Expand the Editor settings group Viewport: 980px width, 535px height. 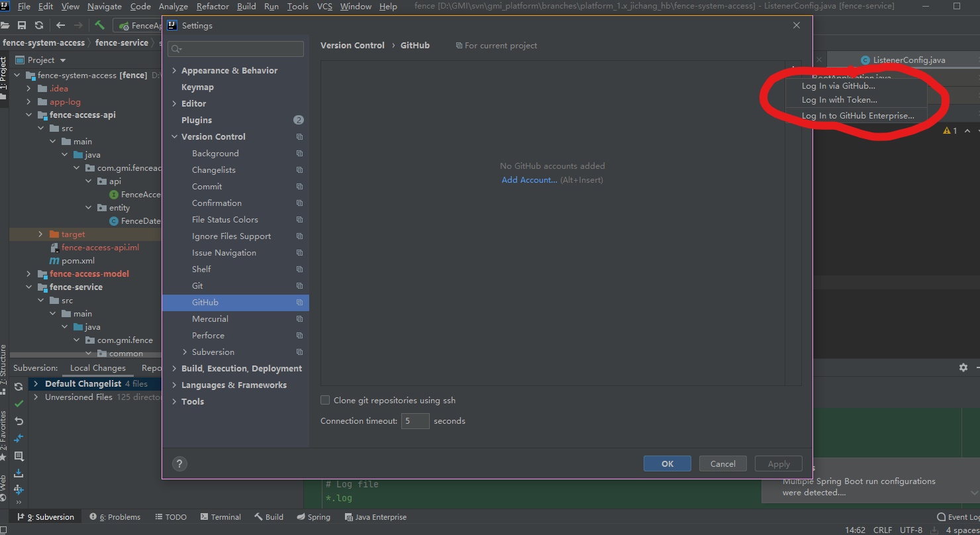click(x=174, y=103)
